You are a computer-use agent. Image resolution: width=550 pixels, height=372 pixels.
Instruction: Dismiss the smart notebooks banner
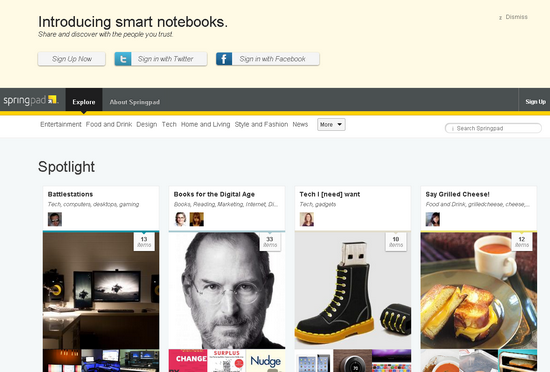pyautogui.click(x=514, y=17)
